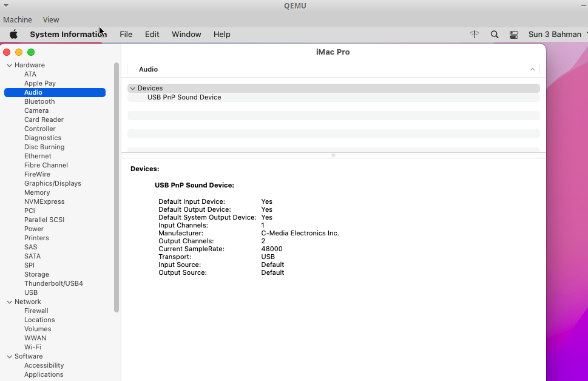The width and height of the screenshot is (588, 381).
Task: Select Thunderbolt/USB4 in the sidebar
Action: (53, 284)
